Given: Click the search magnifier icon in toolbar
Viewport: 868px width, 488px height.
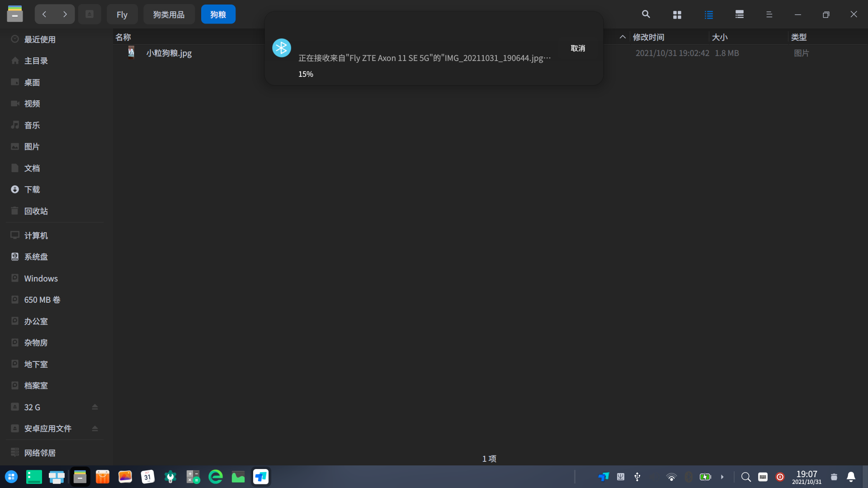Looking at the screenshot, I should click(x=646, y=14).
